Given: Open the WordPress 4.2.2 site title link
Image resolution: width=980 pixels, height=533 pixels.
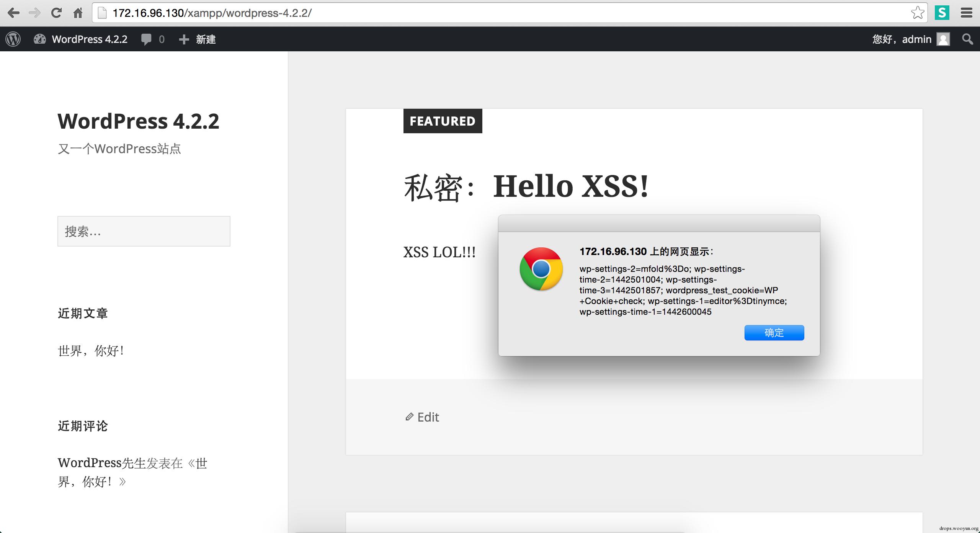Looking at the screenshot, I should click(x=138, y=121).
